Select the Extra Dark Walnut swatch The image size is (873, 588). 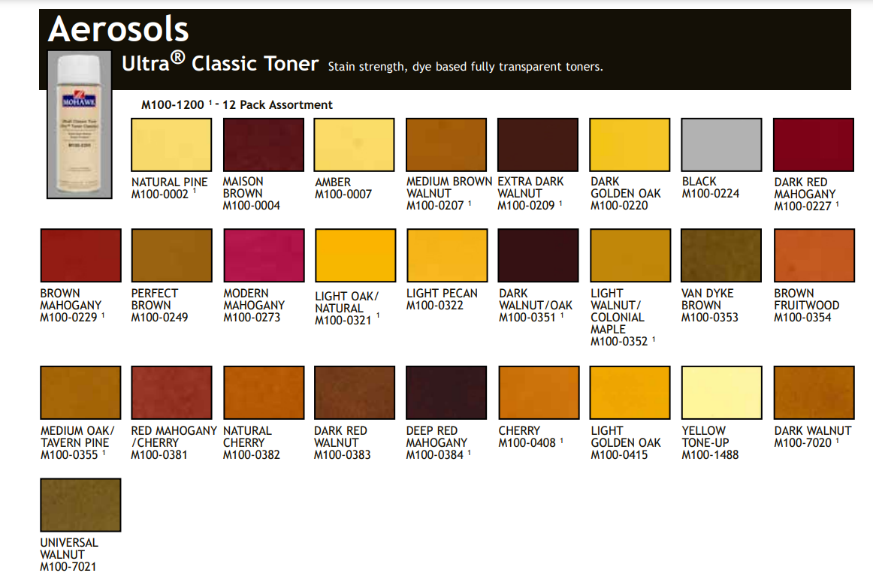pos(538,145)
